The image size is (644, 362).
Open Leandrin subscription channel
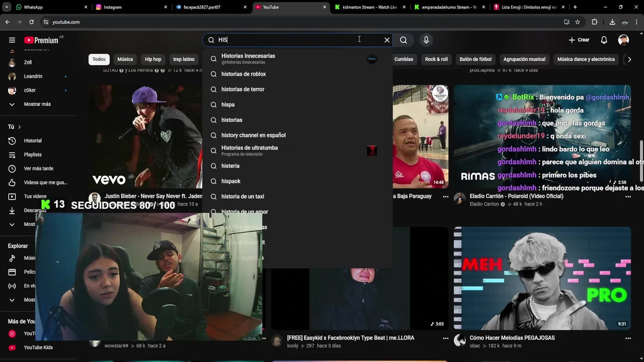39,76
